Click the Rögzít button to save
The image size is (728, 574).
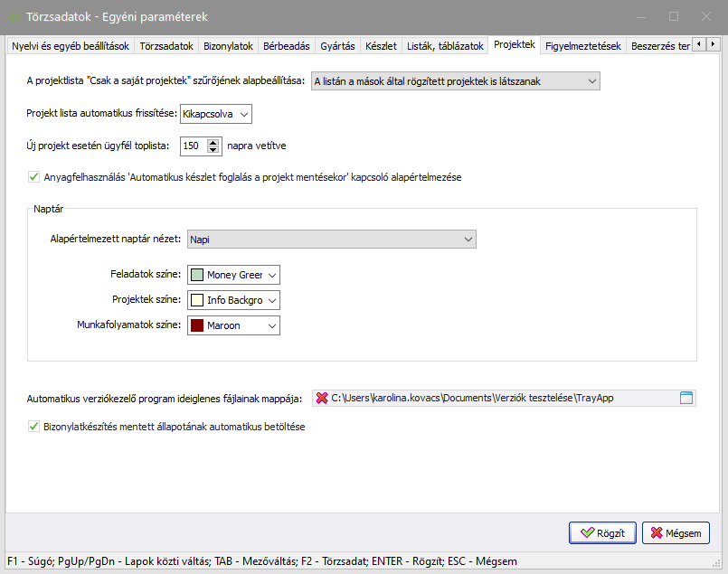point(602,533)
